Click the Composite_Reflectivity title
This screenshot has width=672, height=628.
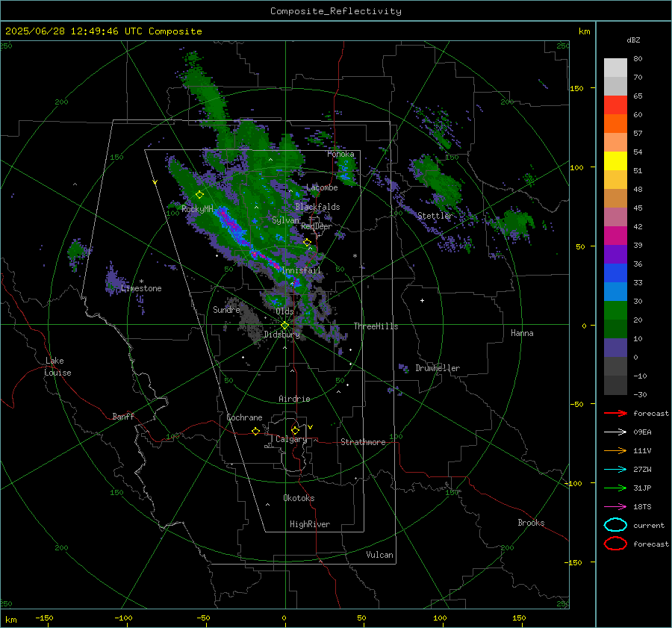(336, 11)
